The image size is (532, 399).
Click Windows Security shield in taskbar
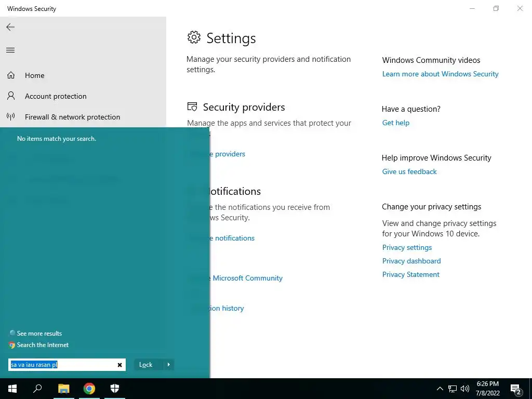[115, 389]
